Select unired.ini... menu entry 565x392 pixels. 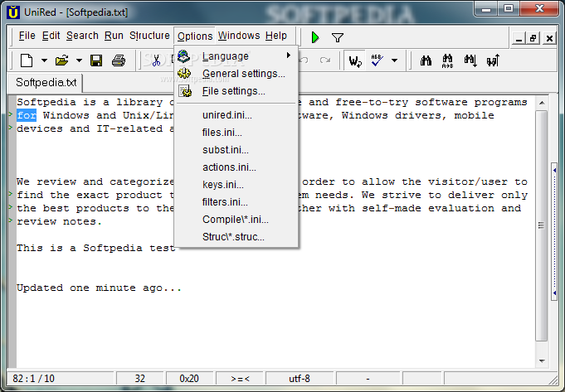point(236,115)
